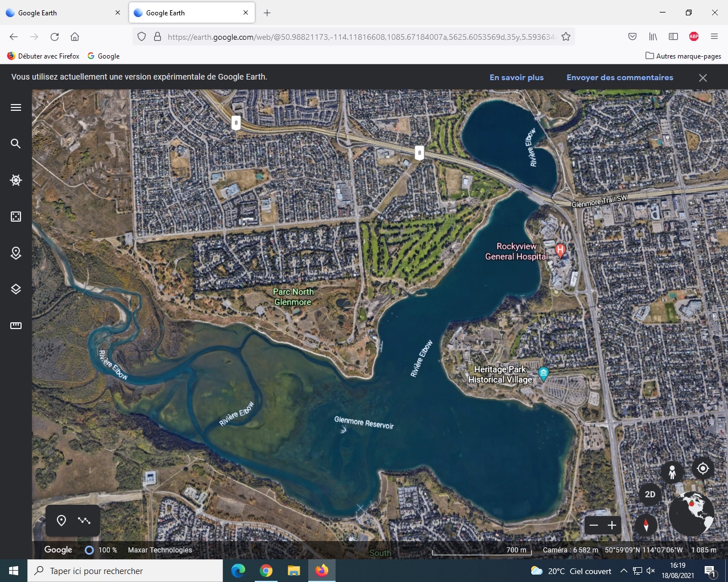728x582 pixels.
Task: Activate Street View pegman
Action: [x=672, y=472]
